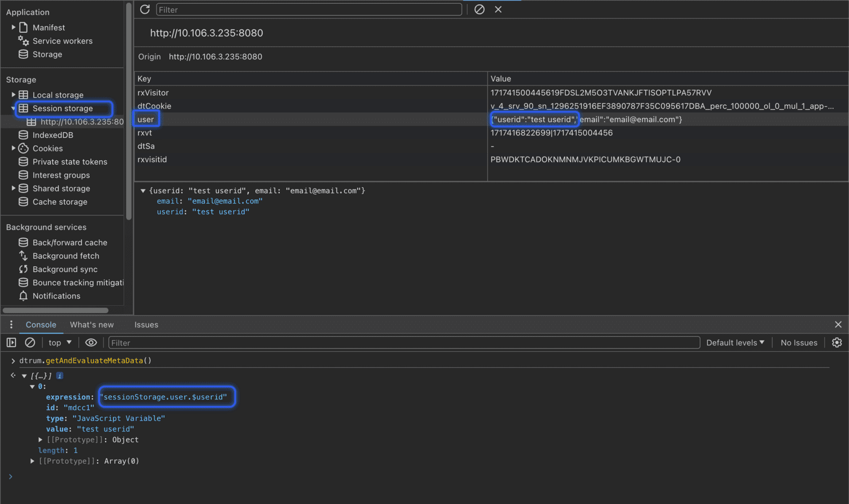Open the DevTools console three-dot menu
This screenshot has width=849, height=504.
click(11, 324)
